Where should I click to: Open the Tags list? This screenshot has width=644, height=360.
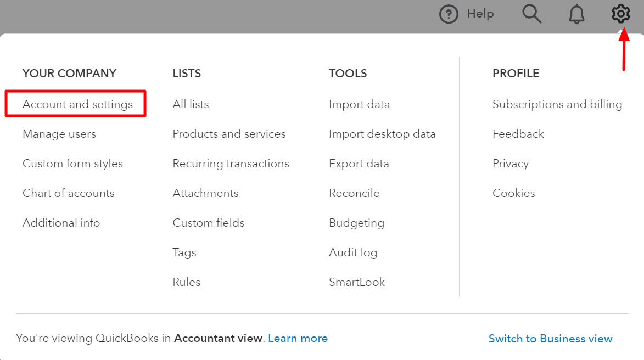click(184, 252)
